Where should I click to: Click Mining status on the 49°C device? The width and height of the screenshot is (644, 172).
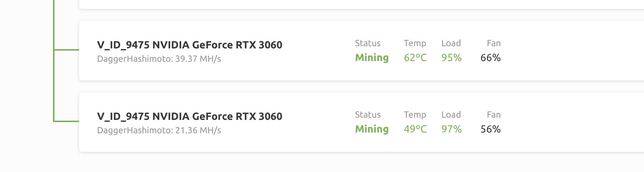tap(372, 129)
